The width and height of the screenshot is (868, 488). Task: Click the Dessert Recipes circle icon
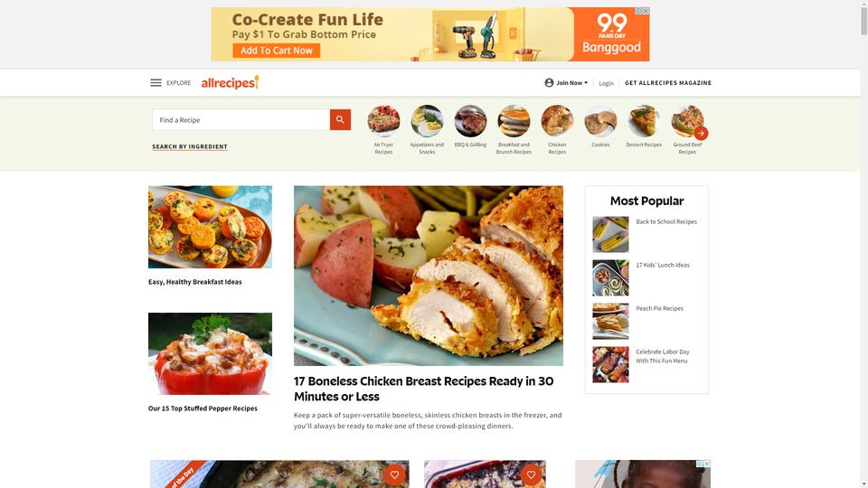pos(644,120)
